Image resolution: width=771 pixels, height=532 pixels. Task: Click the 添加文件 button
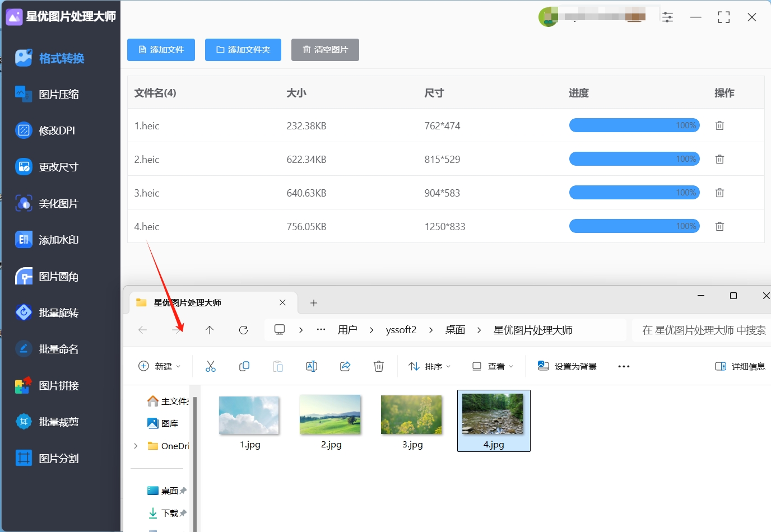(x=161, y=50)
